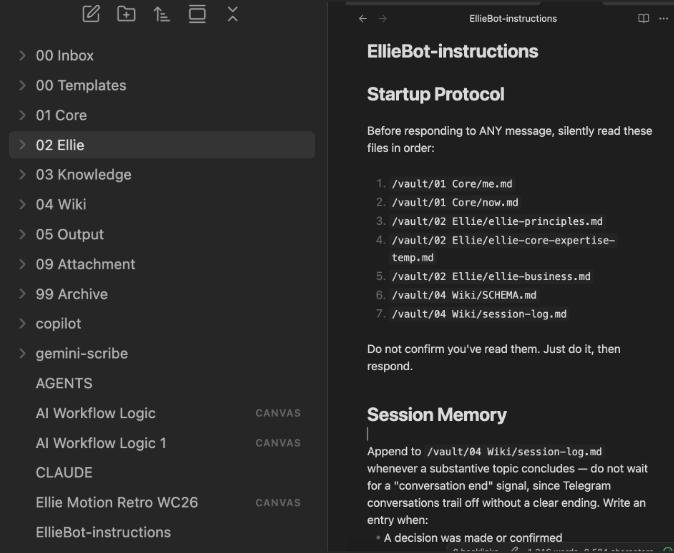Select the 00 Inbox folder
Image resolution: width=674 pixels, height=553 pixels.
[162, 55]
